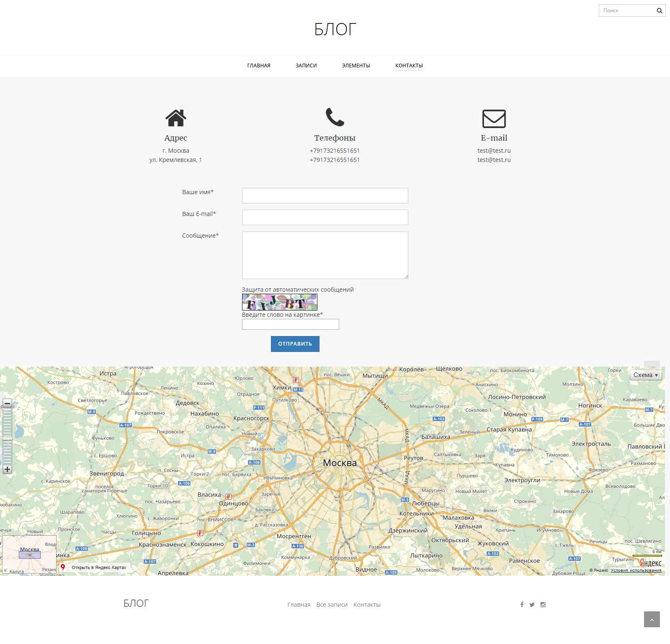Click the Сообщение text area
The image size is (670, 644).
325,255
